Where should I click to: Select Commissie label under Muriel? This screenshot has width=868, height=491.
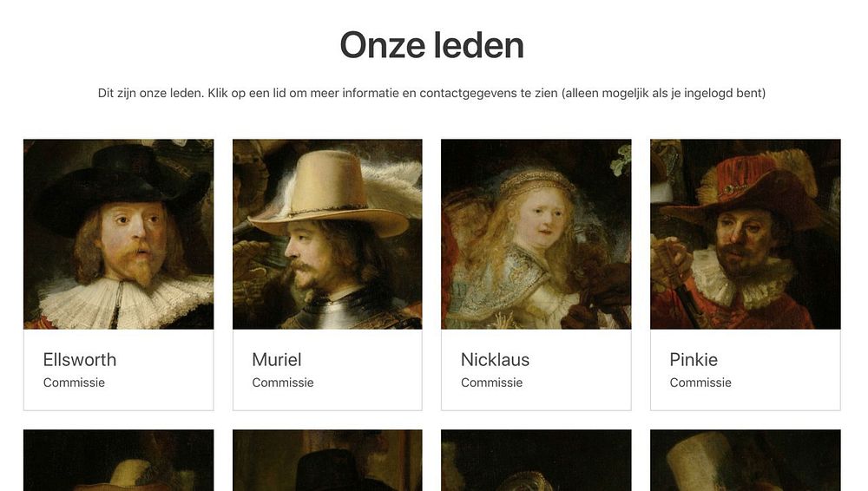tap(283, 383)
